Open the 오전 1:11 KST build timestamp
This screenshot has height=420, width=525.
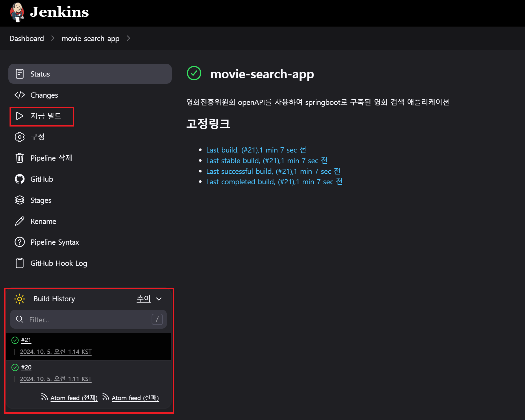[x=56, y=379]
